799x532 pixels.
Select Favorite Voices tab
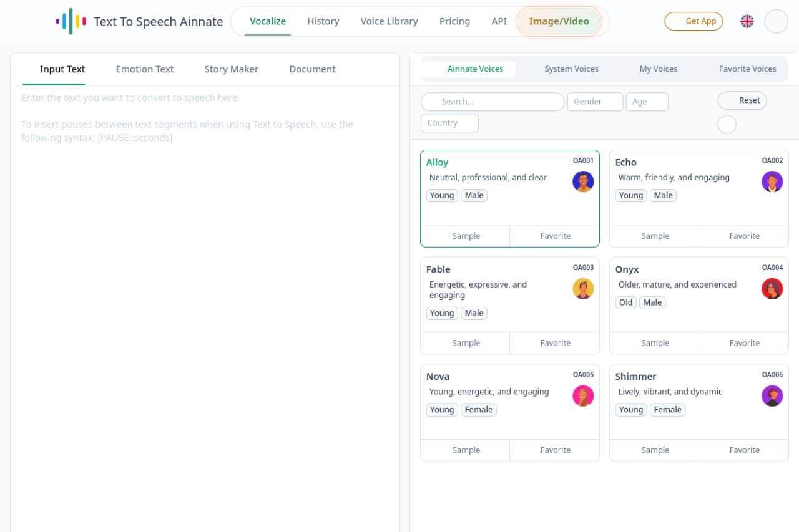748,69
